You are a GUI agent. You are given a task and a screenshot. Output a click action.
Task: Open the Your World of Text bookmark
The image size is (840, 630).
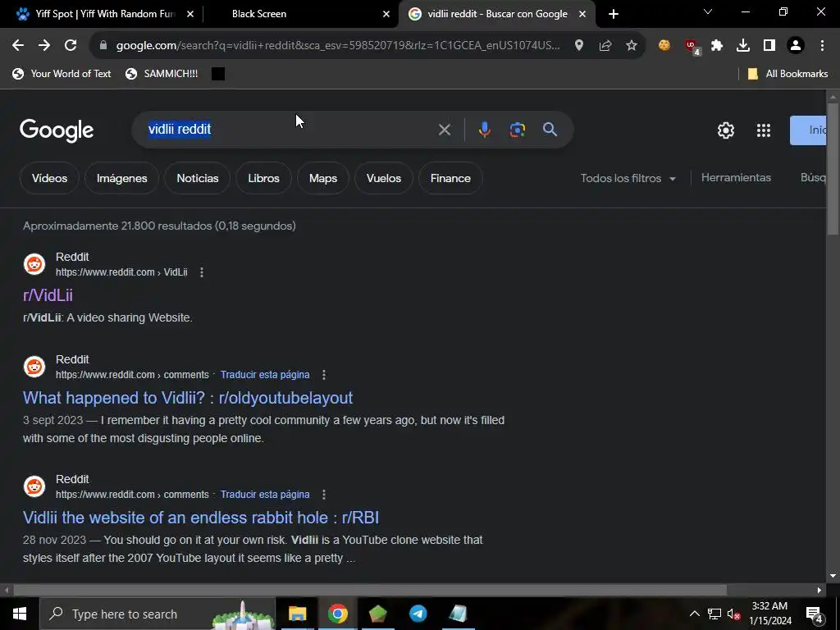(62, 74)
